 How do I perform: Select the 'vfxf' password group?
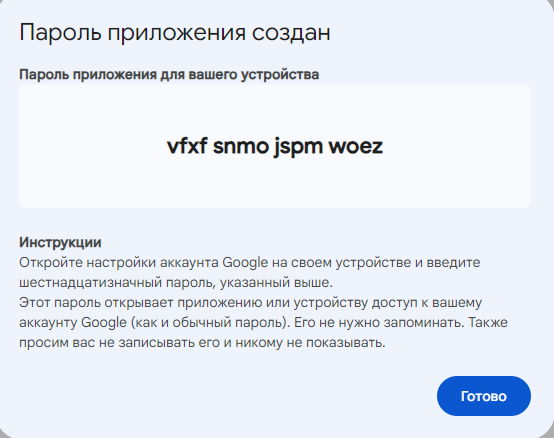point(187,146)
